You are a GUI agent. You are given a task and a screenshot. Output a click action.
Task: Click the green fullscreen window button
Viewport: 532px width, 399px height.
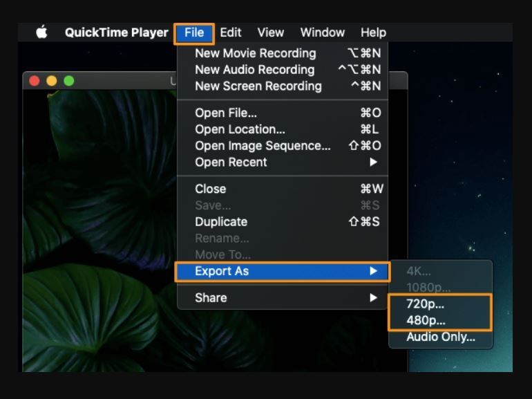[x=69, y=81]
